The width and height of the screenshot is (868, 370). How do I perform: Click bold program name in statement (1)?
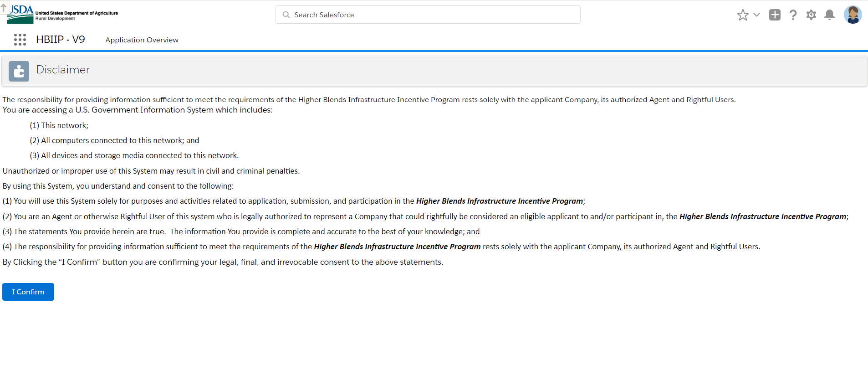(499, 201)
